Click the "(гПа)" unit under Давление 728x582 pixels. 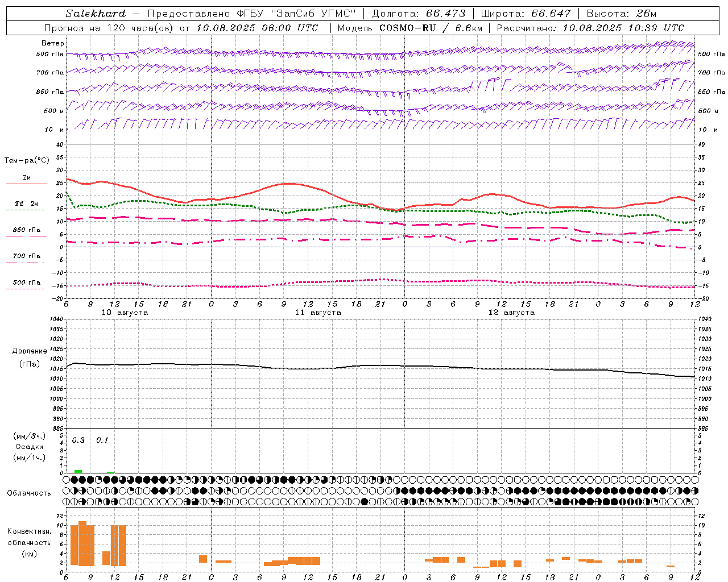pyautogui.click(x=30, y=364)
